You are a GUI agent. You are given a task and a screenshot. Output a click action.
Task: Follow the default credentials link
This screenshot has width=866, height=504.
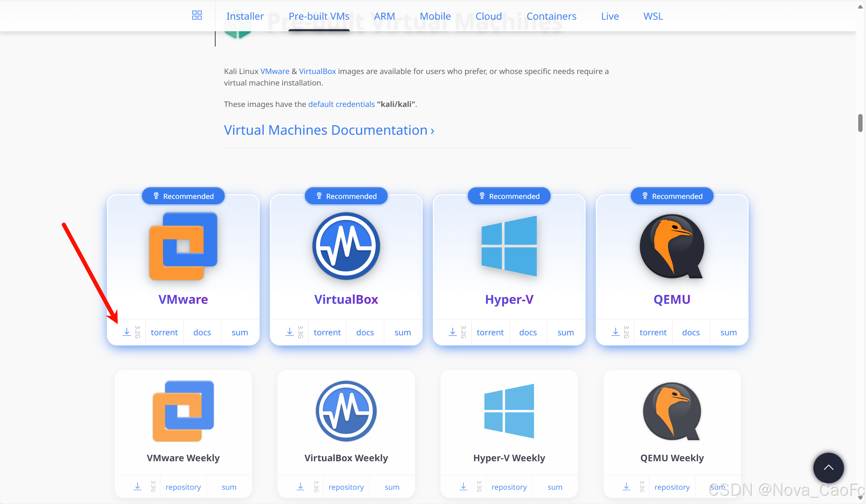click(341, 104)
